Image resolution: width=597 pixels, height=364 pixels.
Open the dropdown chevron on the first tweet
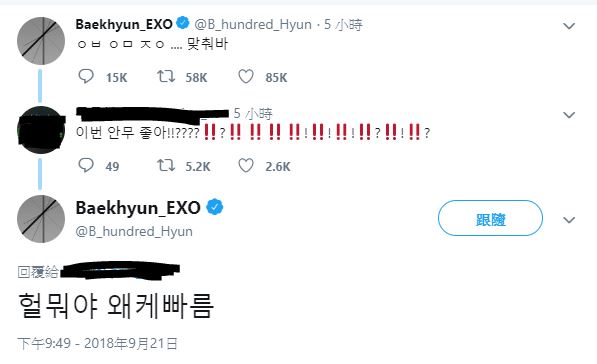pos(569,26)
